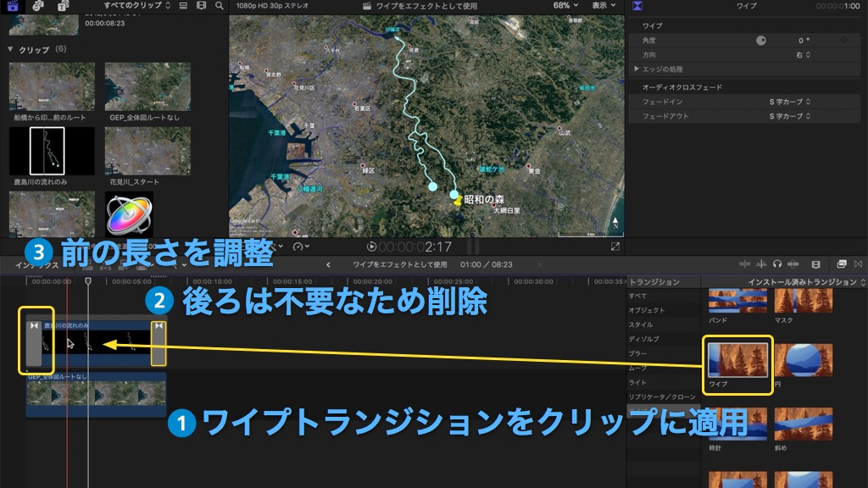
Task: Toggle timeline snapping
Action: click(793, 264)
